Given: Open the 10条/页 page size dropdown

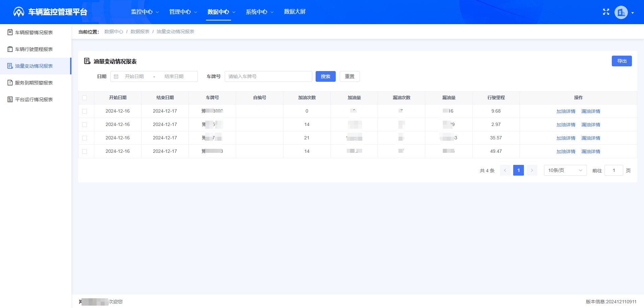Looking at the screenshot, I should pyautogui.click(x=565, y=170).
